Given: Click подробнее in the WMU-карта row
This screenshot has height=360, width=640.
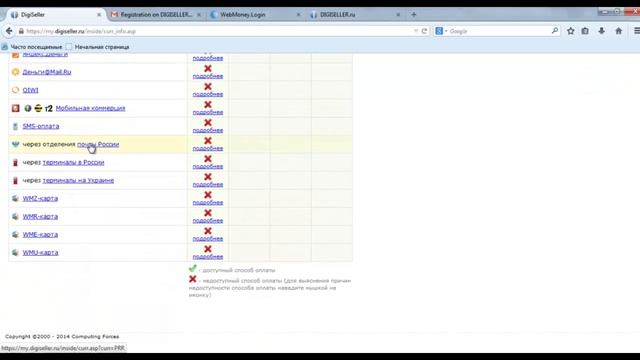Looking at the screenshot, I should [208, 256].
